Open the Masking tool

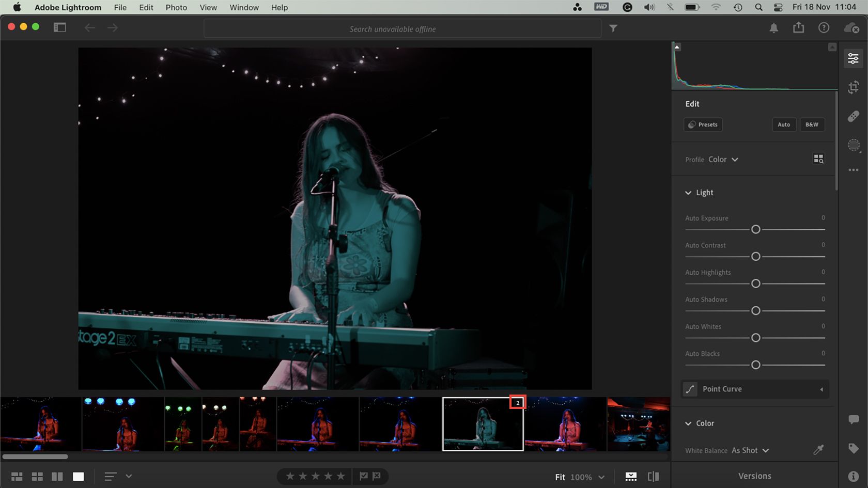(853, 145)
